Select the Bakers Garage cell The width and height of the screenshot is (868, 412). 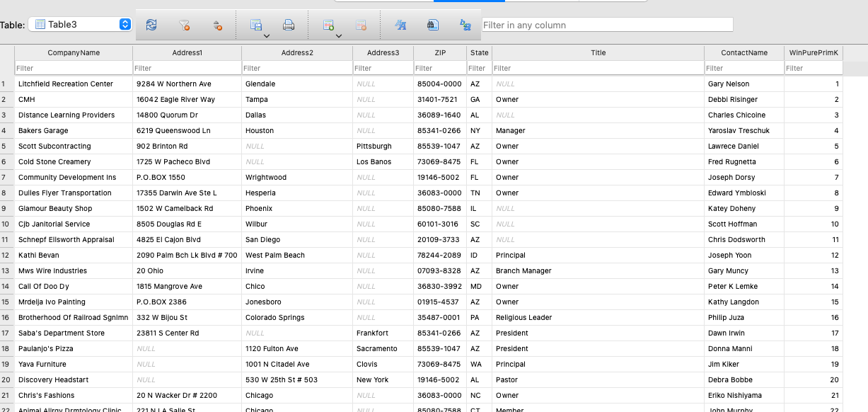point(74,130)
